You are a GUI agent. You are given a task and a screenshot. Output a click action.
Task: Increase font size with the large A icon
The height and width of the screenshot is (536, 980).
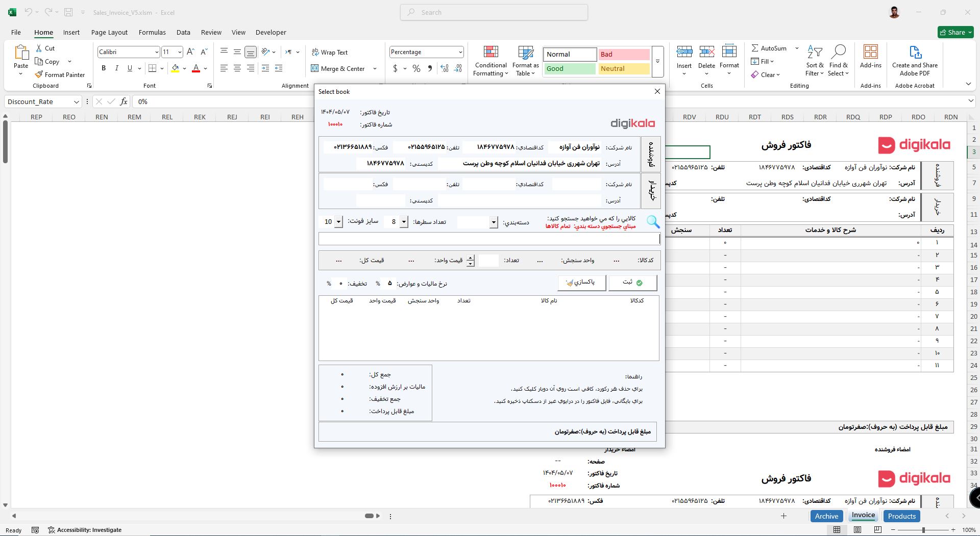(190, 52)
